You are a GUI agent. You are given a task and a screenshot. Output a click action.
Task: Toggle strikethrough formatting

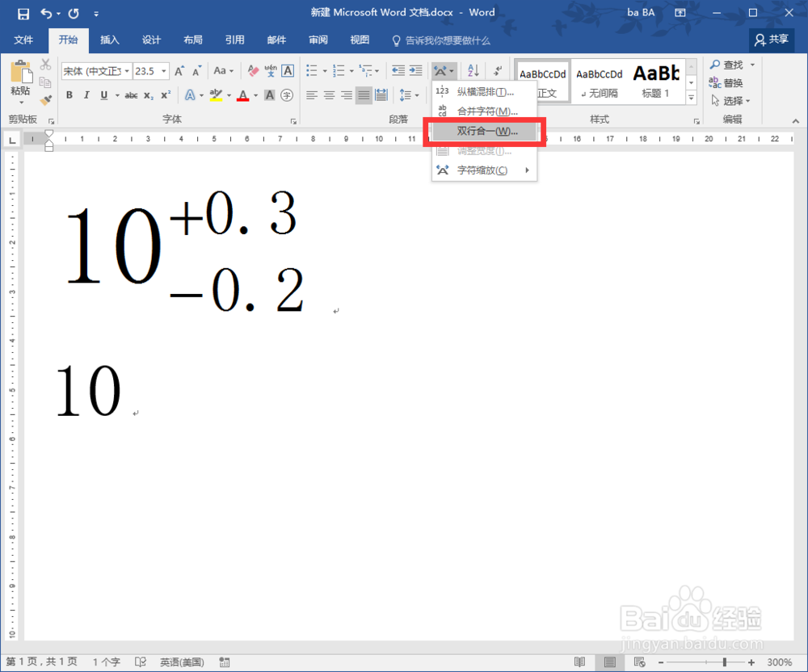tap(133, 94)
